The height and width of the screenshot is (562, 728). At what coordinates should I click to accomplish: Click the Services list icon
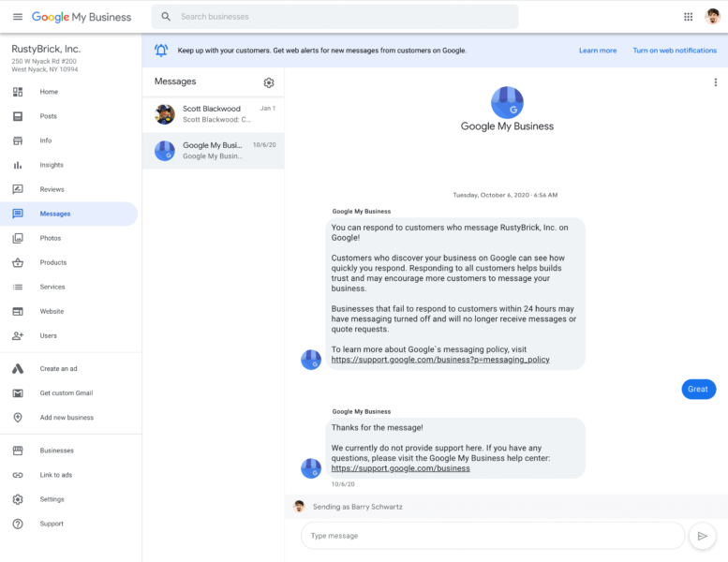[18, 287]
